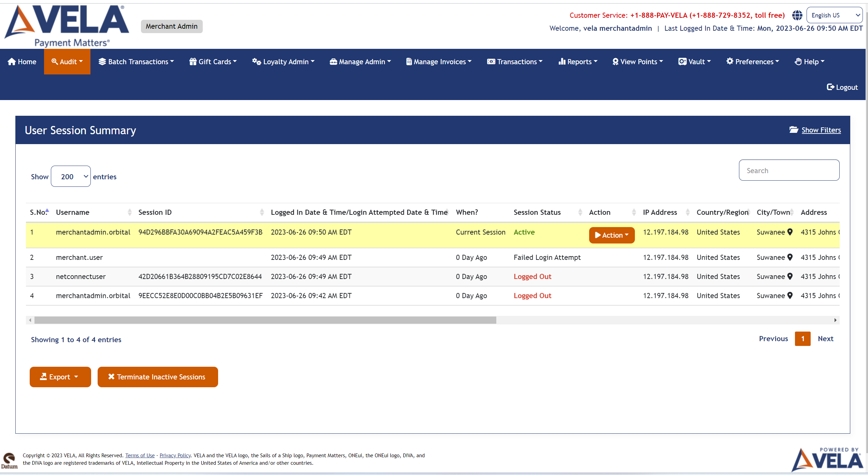
Task: Click map pin in row 4
Action: [x=790, y=295]
